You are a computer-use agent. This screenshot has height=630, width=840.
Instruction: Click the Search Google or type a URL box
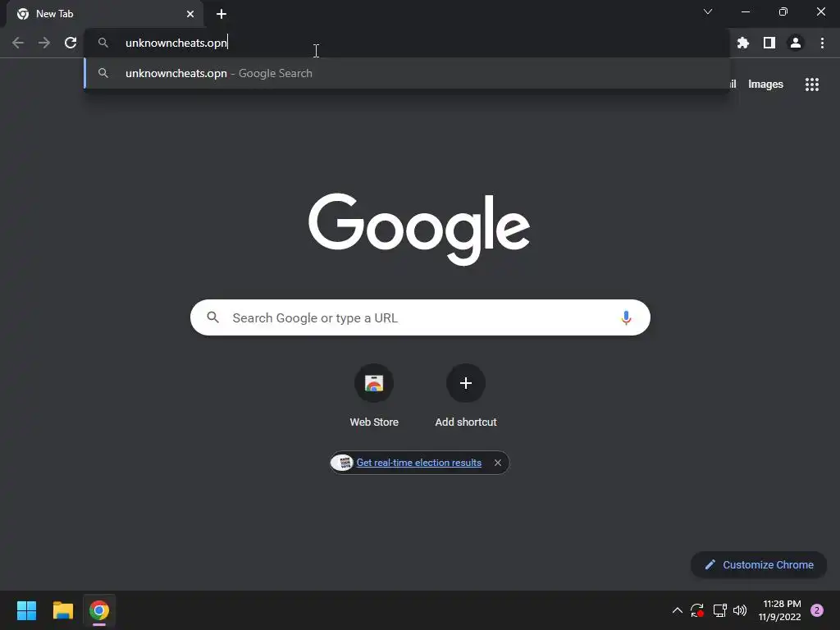point(420,317)
